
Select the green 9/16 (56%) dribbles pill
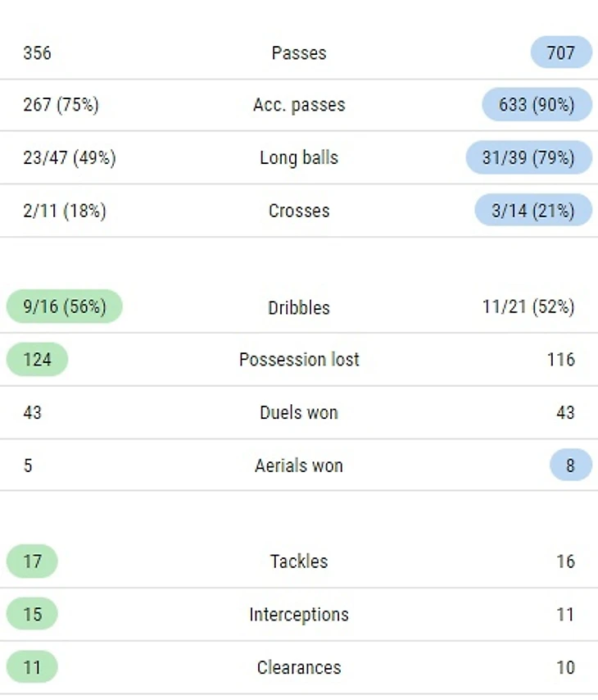click(65, 307)
